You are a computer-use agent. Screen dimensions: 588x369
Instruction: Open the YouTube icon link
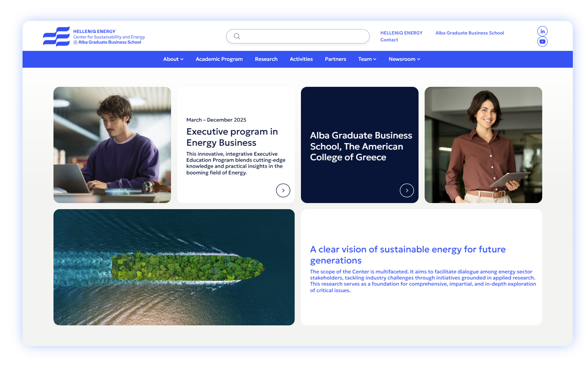tap(542, 42)
